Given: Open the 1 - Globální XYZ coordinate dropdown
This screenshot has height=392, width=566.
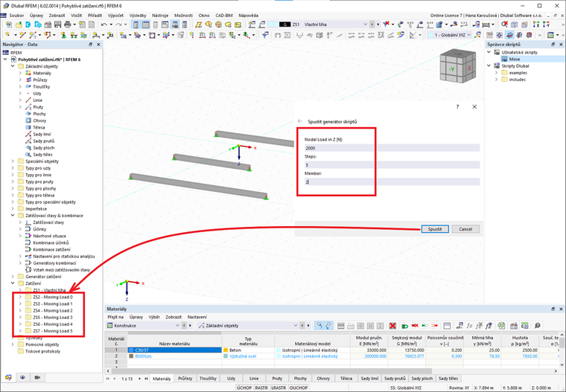Looking at the screenshot, I should (x=469, y=35).
